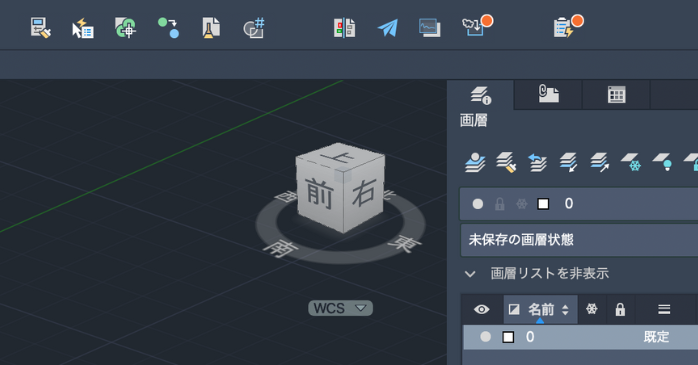Screen dimensions: 698x365
Task: Click the Layer Off lightbulb tool
Action: (x=662, y=162)
